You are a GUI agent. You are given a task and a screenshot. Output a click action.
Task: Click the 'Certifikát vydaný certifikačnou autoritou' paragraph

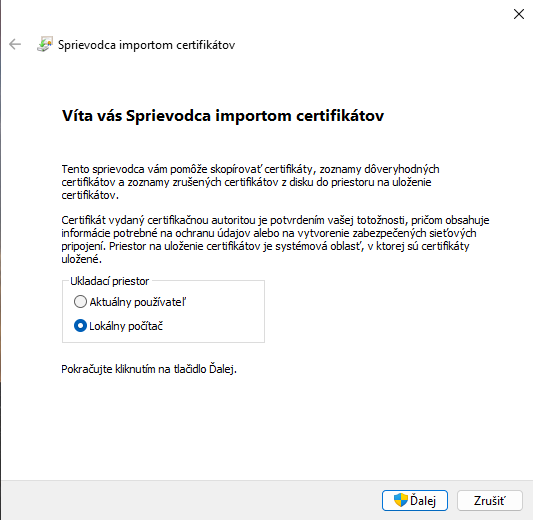tap(275, 240)
